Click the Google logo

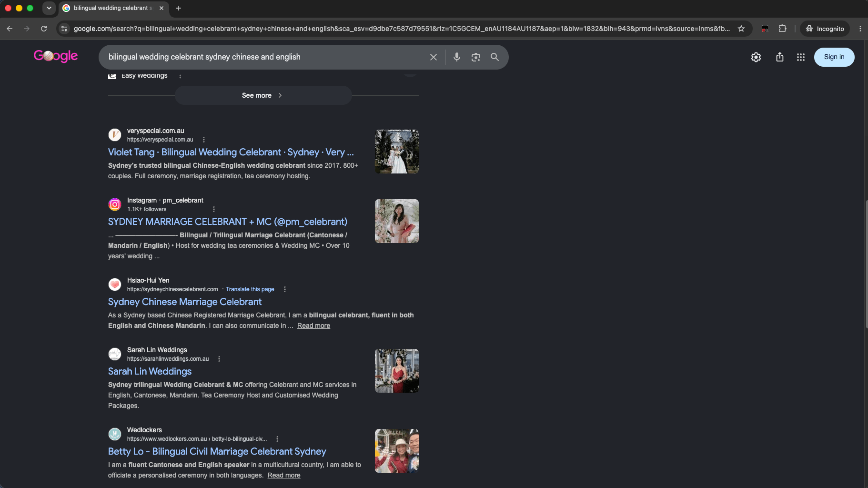56,56
